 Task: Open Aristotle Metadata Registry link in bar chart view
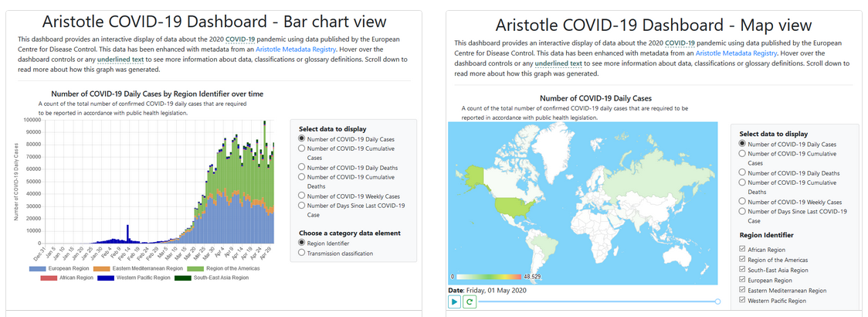296,49
